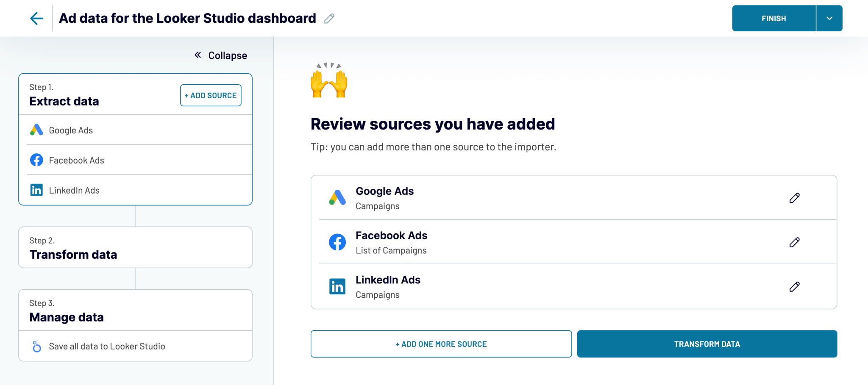Open Step 3 Manage data section
The height and width of the screenshot is (385, 868).
(x=135, y=310)
